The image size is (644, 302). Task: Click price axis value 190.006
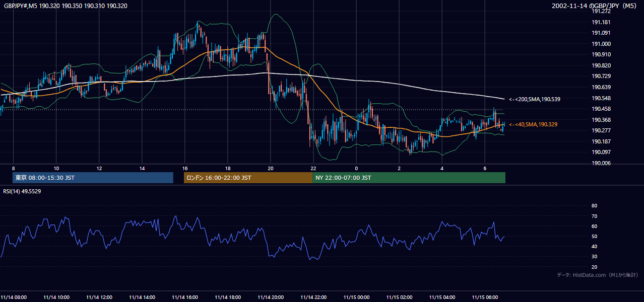[601, 163]
